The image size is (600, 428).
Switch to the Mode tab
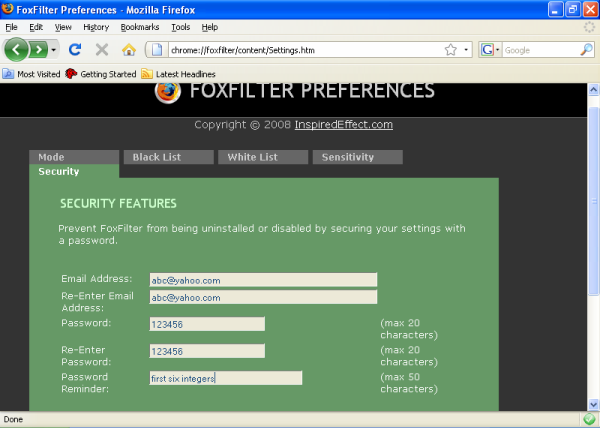click(74, 157)
